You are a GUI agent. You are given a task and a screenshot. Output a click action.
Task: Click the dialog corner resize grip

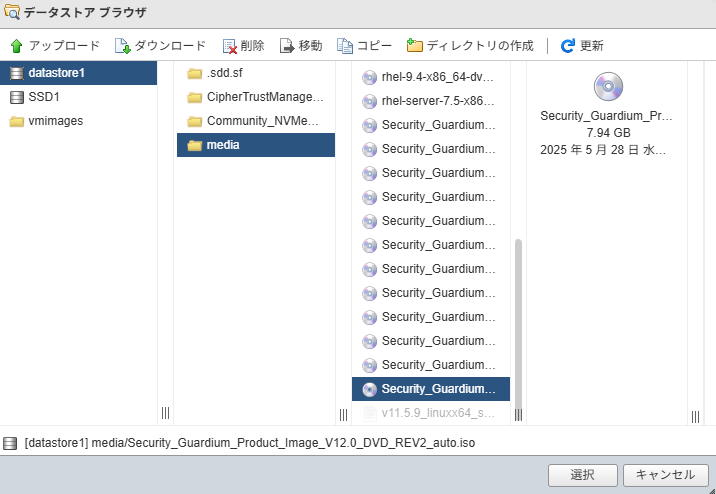(711, 489)
